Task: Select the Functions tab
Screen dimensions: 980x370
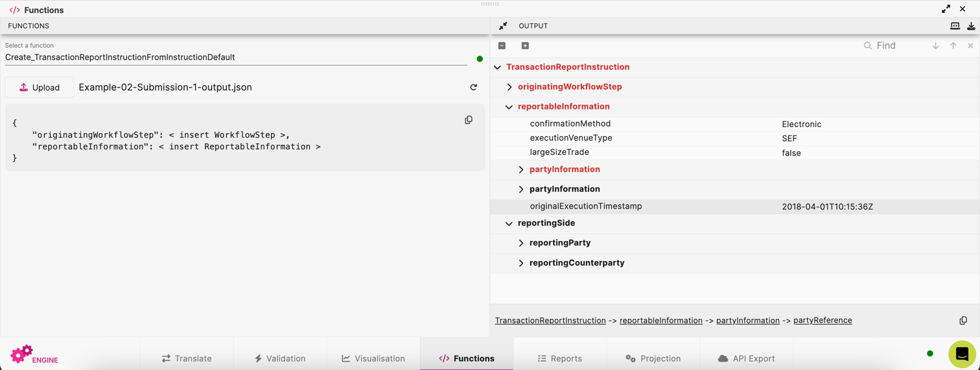Action: click(467, 358)
